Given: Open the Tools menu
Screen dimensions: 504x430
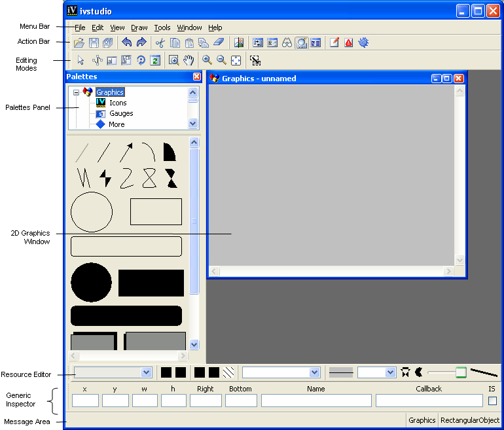Looking at the screenshot, I should pos(162,27).
